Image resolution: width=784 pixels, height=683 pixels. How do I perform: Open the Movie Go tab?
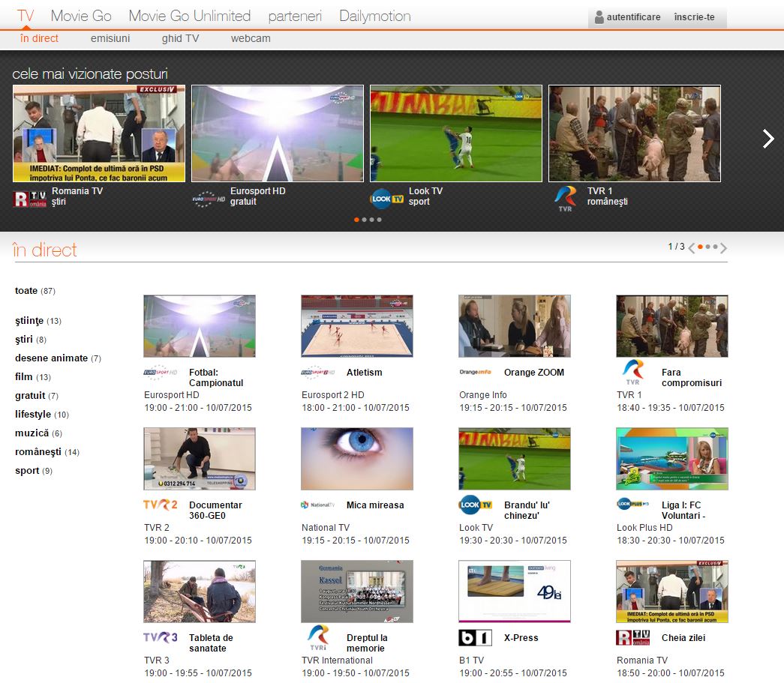pyautogui.click(x=81, y=16)
